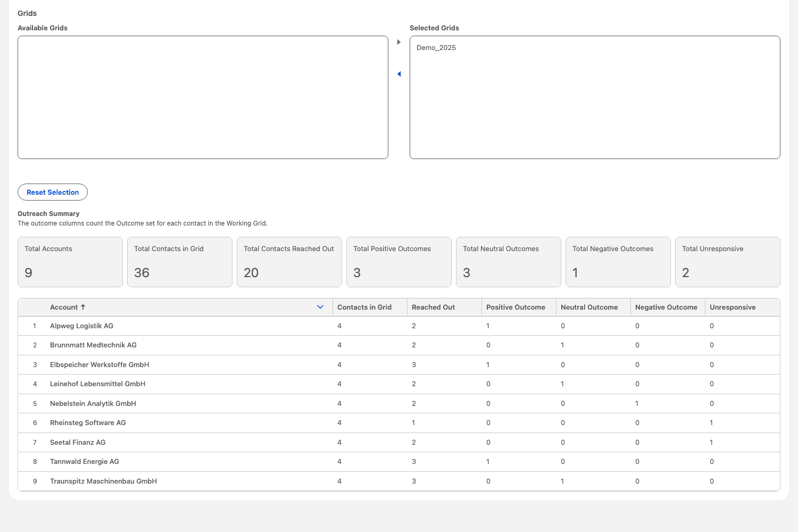The image size is (798, 532).
Task: Click the Account column sort arrow
Action: point(83,307)
